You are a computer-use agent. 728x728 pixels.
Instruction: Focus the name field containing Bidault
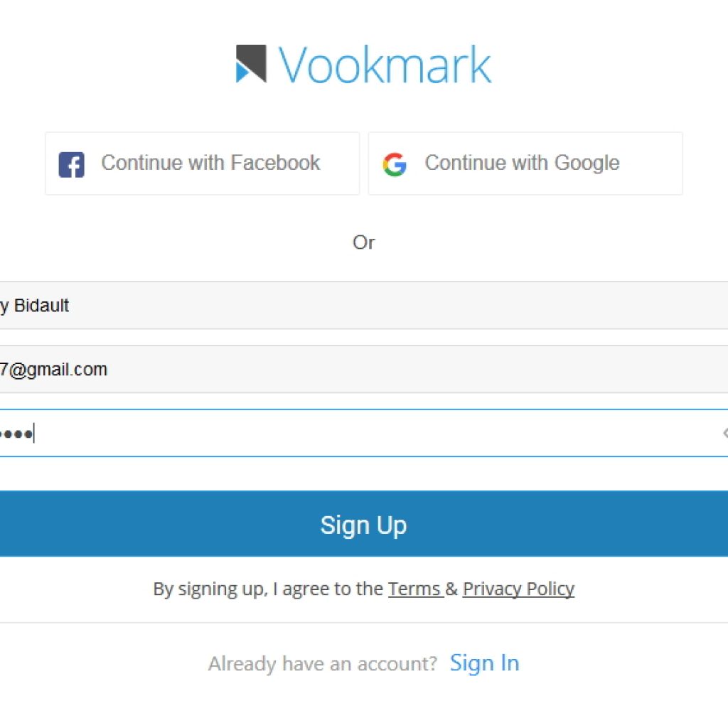364,305
